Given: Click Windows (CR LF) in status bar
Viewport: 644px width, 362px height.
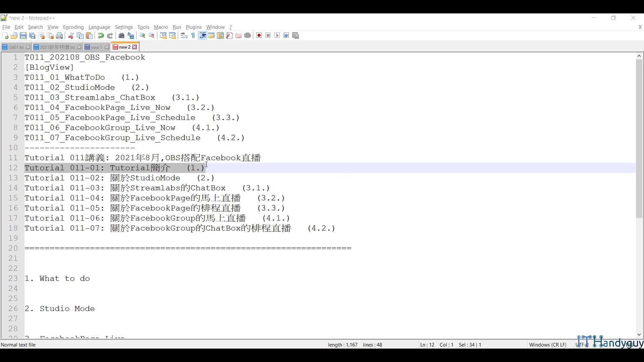Looking at the screenshot, I should click(547, 345).
